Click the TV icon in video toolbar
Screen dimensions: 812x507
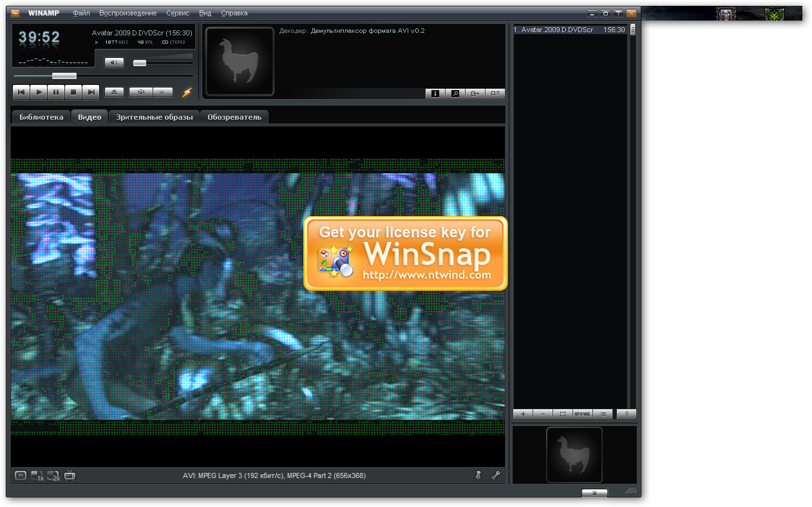[x=70, y=475]
